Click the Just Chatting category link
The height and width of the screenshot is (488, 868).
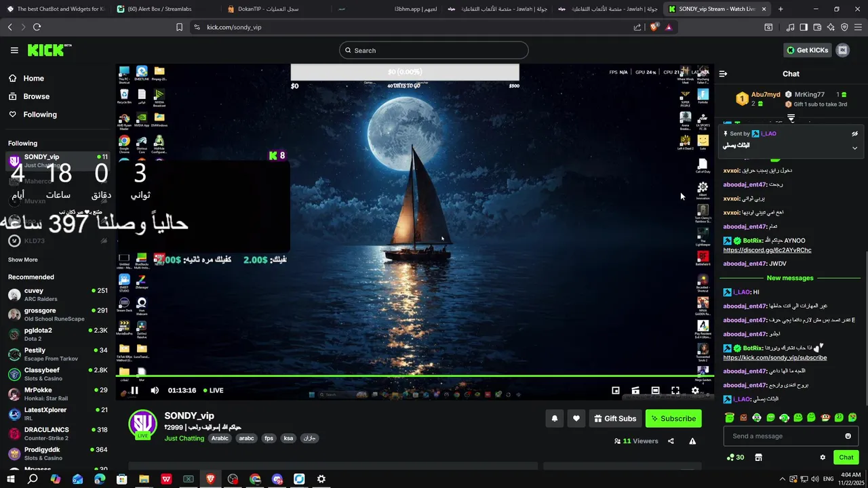click(184, 439)
